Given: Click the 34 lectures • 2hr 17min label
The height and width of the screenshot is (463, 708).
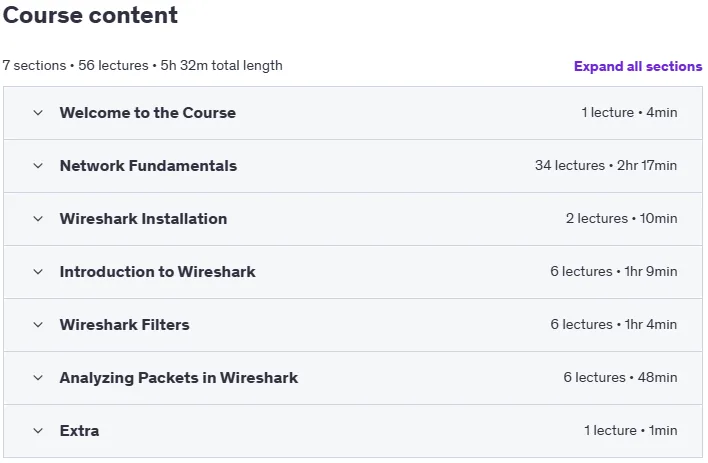Looking at the screenshot, I should point(606,165).
